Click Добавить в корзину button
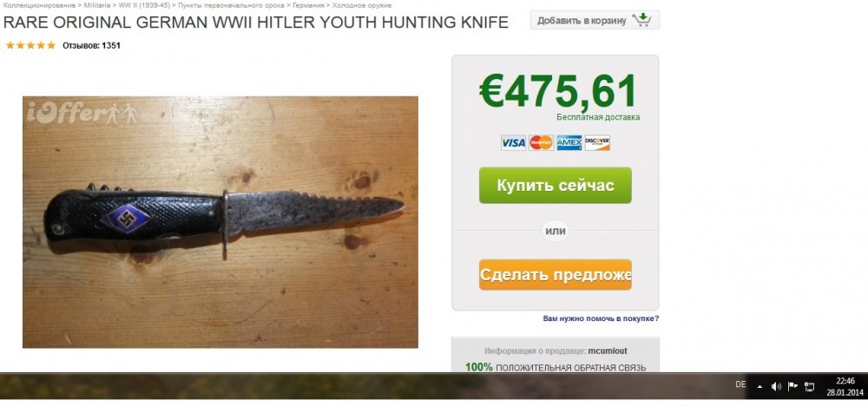The height and width of the screenshot is (407, 868). click(x=595, y=21)
